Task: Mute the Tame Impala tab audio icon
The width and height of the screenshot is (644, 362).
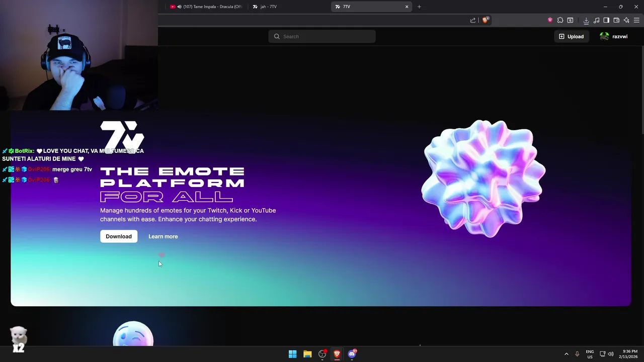Action: (x=179, y=7)
